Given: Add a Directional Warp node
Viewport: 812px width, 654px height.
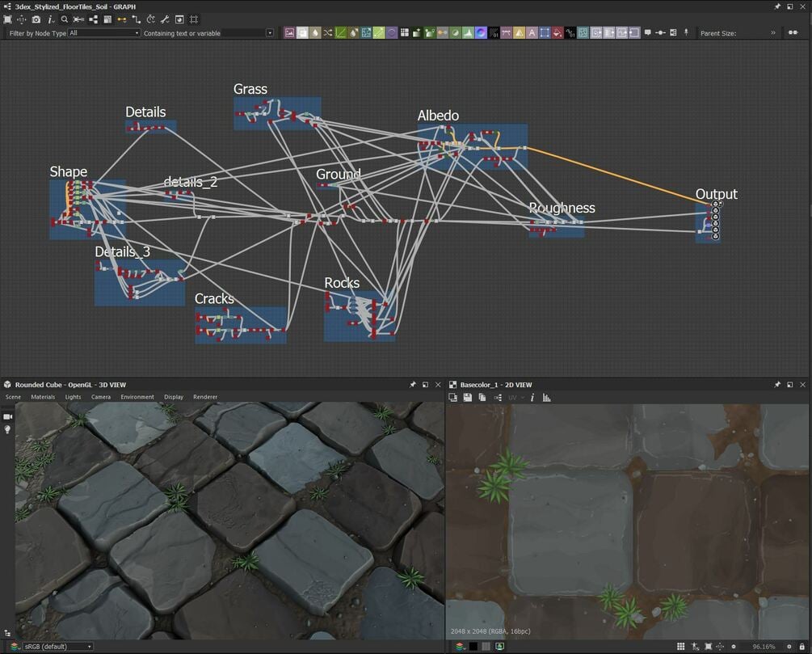Looking at the screenshot, I should coord(366,33).
